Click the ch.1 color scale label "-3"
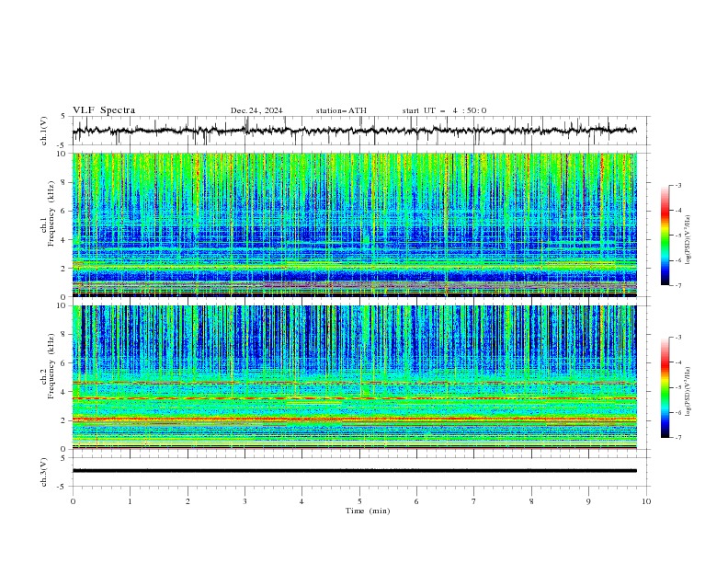 tap(678, 185)
